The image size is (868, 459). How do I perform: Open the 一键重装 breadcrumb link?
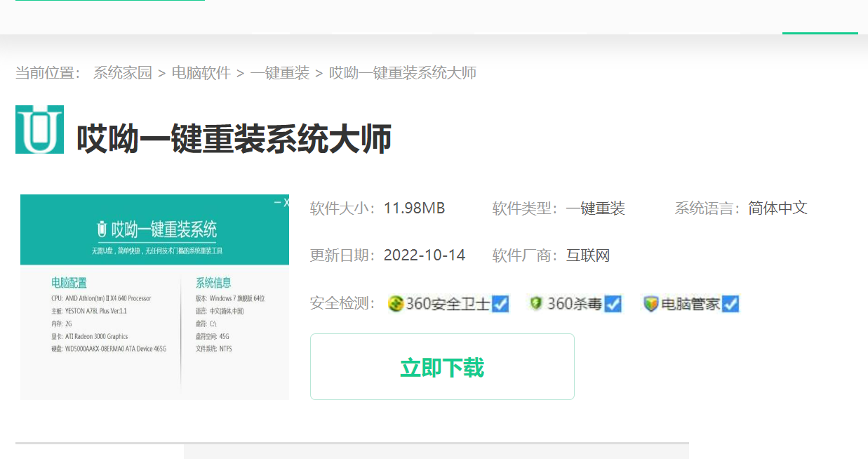pos(280,73)
